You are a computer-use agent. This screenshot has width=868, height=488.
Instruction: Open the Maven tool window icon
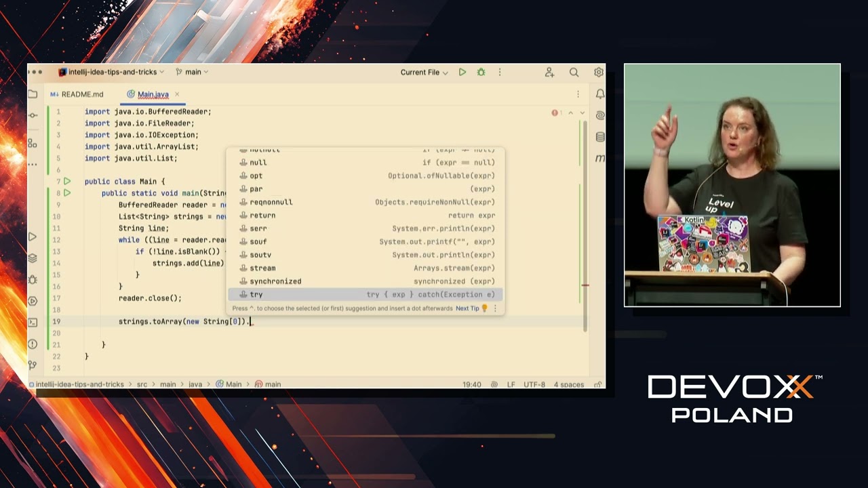600,158
